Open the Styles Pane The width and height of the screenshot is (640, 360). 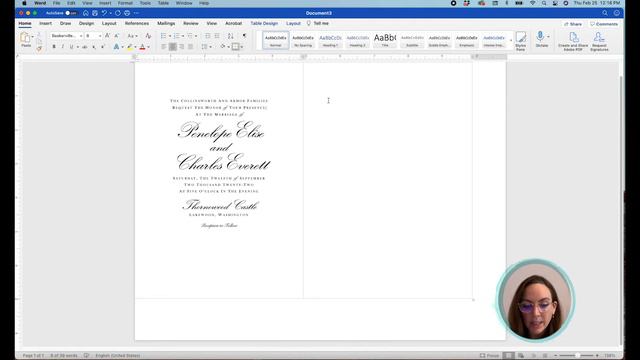coord(521,41)
